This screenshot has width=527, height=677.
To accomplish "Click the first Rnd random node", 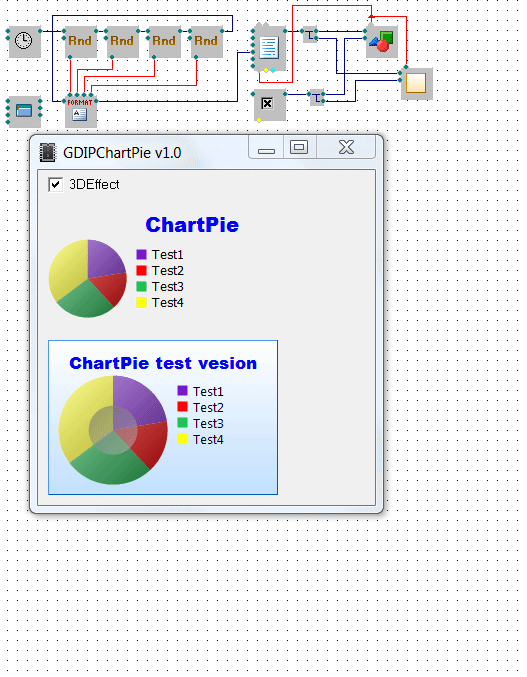I will pyautogui.click(x=81, y=41).
